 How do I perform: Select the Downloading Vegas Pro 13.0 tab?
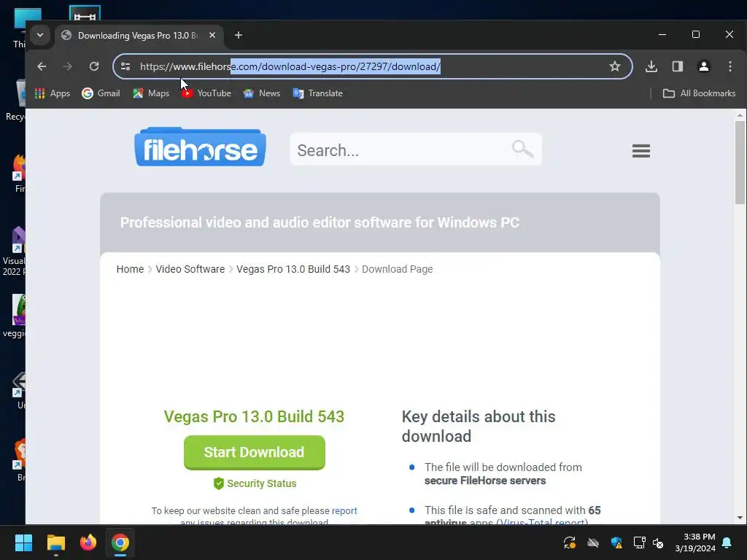[138, 36]
